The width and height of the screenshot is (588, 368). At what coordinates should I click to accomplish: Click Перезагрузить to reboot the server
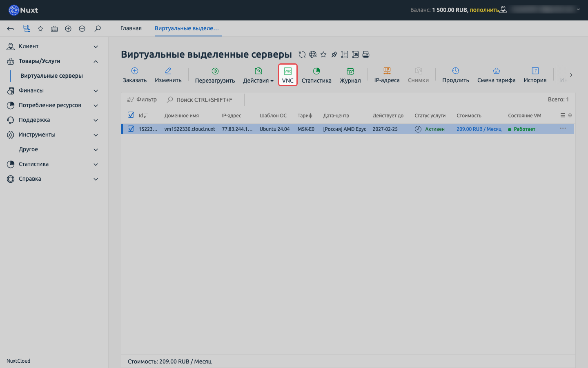215,75
